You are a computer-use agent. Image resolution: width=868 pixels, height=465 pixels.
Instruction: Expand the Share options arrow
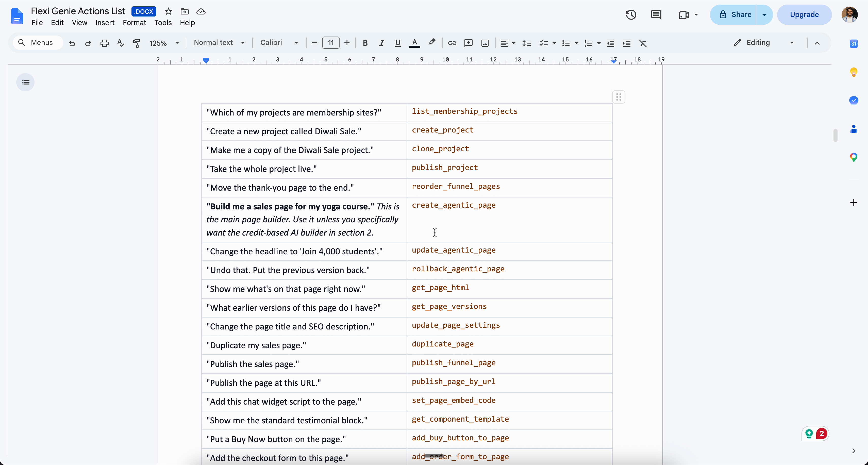pyautogui.click(x=764, y=15)
